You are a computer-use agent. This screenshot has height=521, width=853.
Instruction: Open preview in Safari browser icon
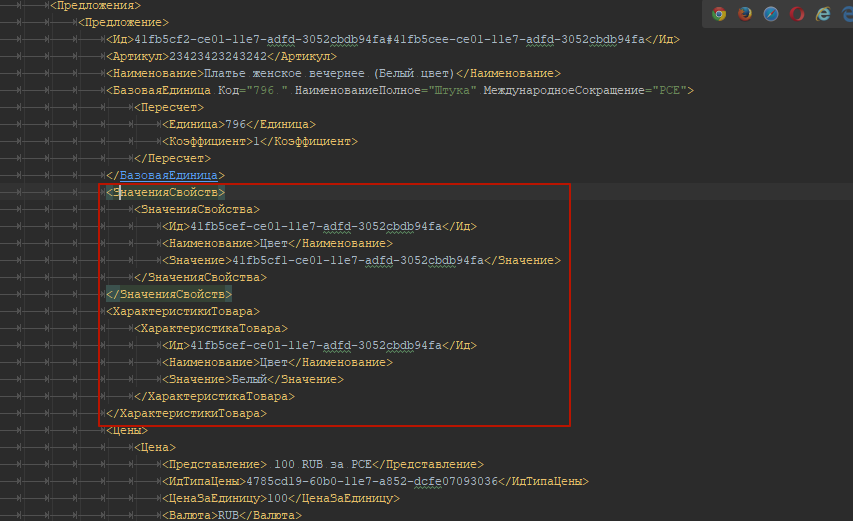pos(771,14)
